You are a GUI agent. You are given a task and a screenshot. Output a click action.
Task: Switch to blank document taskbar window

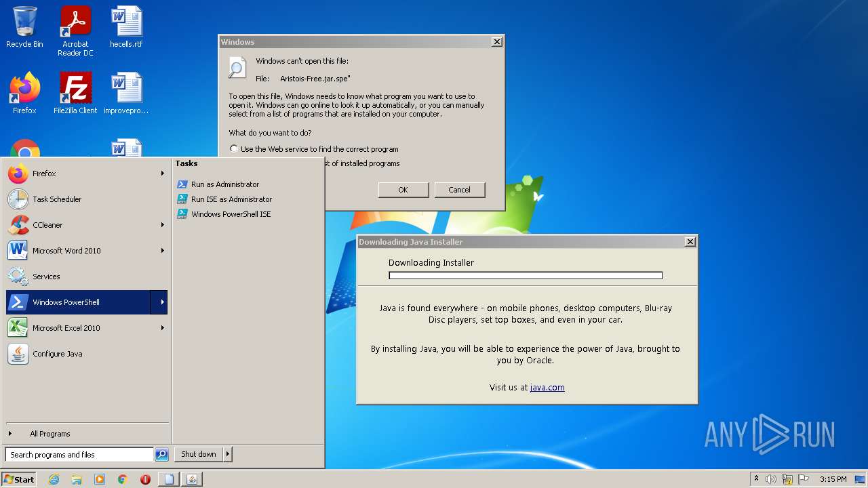click(x=169, y=479)
